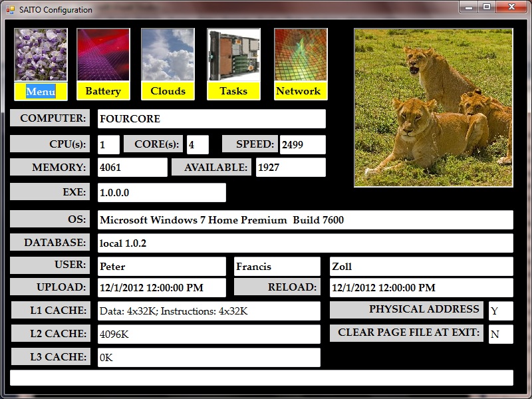
Task: Click the empty status bar at bottom
Action: pyautogui.click(x=261, y=378)
